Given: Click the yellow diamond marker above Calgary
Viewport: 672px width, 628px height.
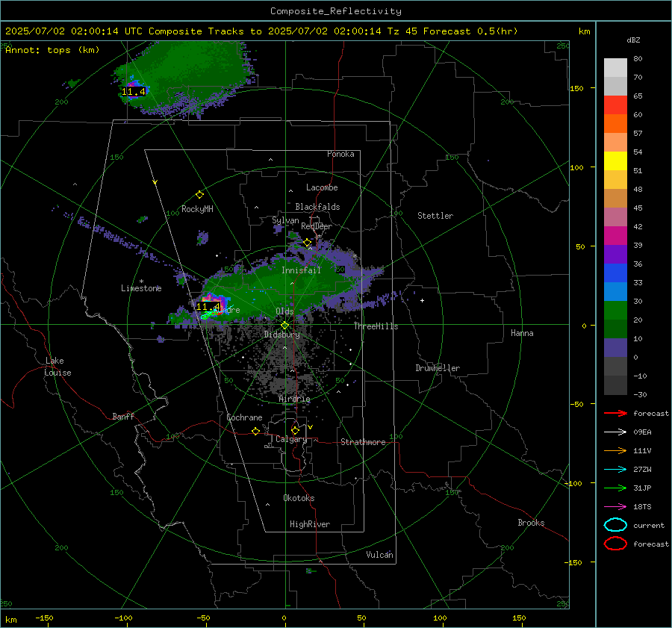Looking at the screenshot, I should click(295, 430).
